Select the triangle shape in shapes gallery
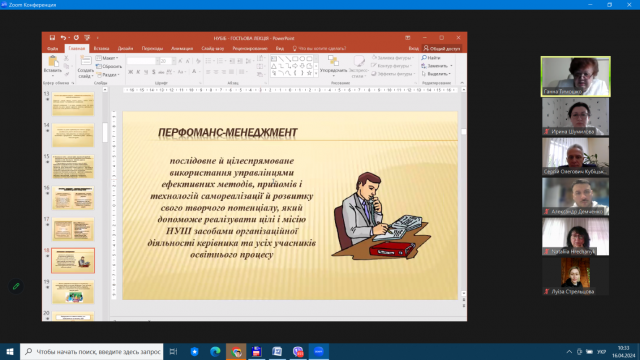The width and height of the screenshot is (640, 360). coord(274,66)
